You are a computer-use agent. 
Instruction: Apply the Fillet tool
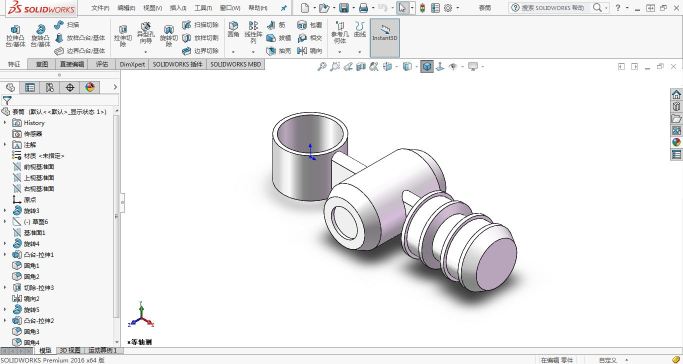pos(233,30)
